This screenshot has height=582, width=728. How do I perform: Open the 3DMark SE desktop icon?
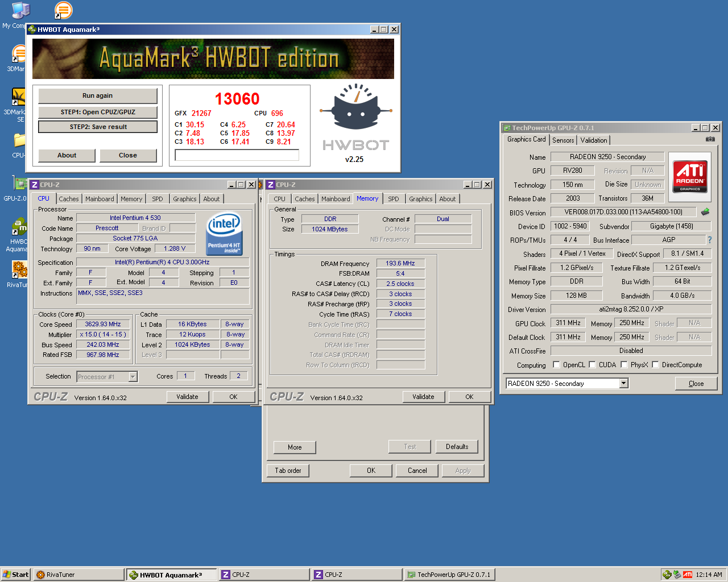coord(19,97)
